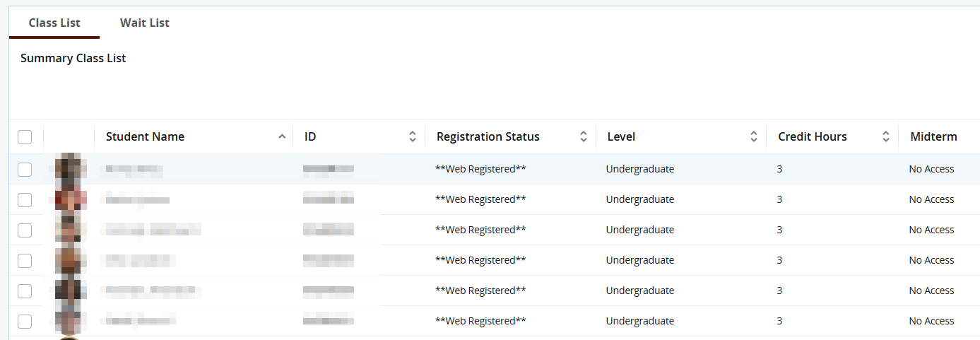
Task: Select the Class List tab
Action: 54,23
